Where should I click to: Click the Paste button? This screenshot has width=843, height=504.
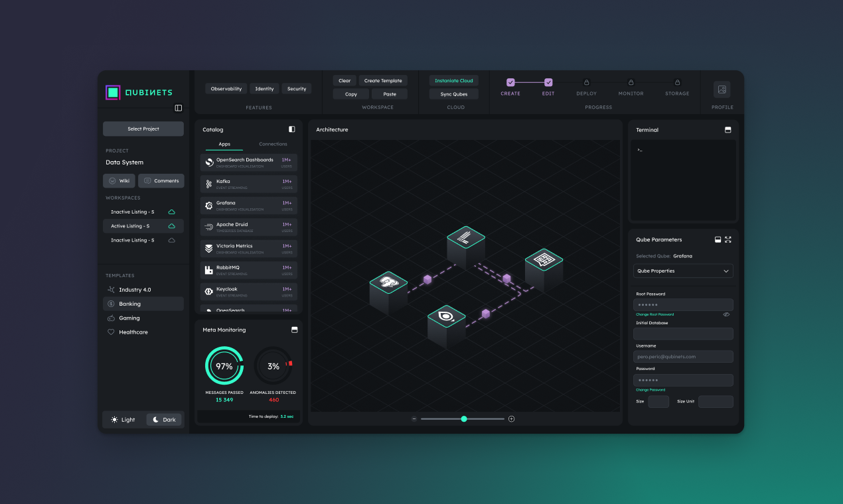point(390,94)
